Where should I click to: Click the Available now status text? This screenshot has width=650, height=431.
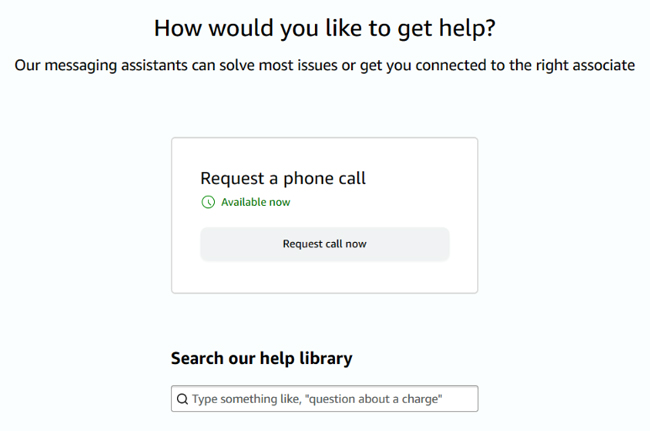(x=255, y=202)
